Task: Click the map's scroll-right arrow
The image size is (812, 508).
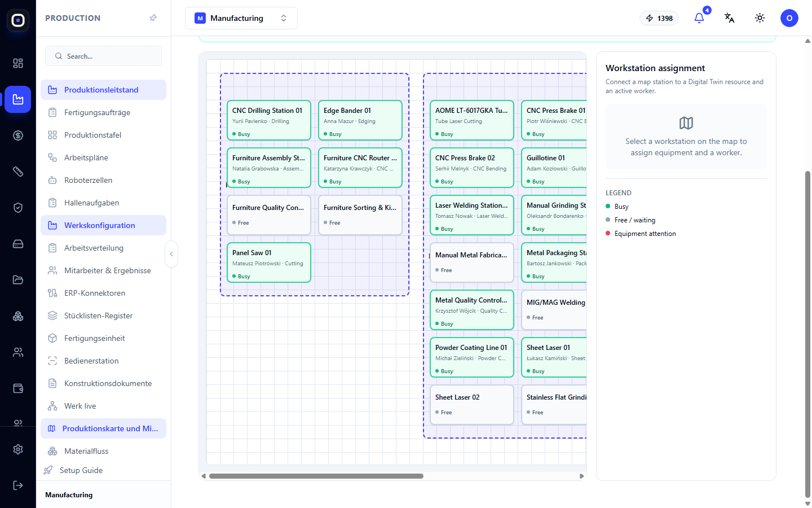Action: [x=582, y=476]
